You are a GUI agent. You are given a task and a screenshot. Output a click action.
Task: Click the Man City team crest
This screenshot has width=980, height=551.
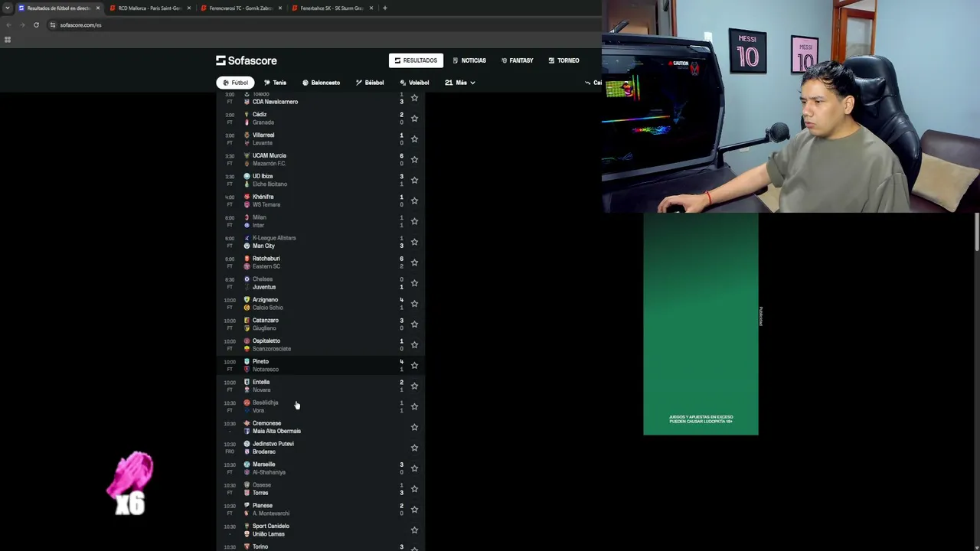[247, 246]
